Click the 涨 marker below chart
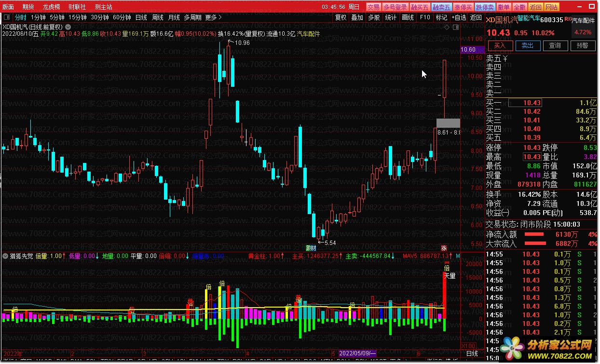This screenshot has width=600, height=364. click(x=444, y=248)
